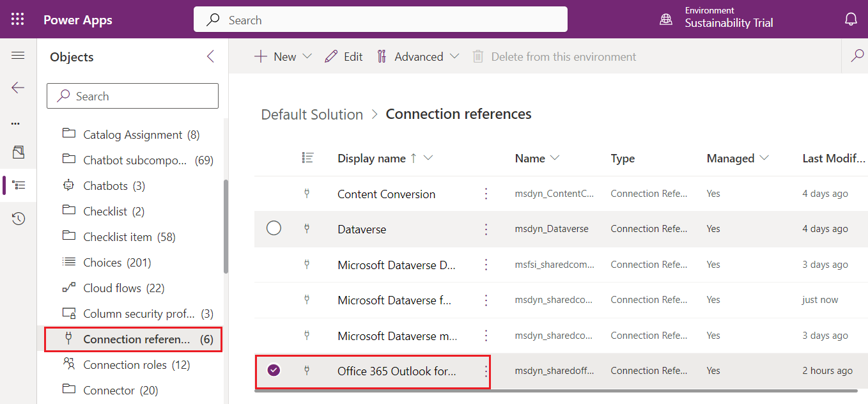Open the Advanced dropdown chevron

tap(454, 56)
